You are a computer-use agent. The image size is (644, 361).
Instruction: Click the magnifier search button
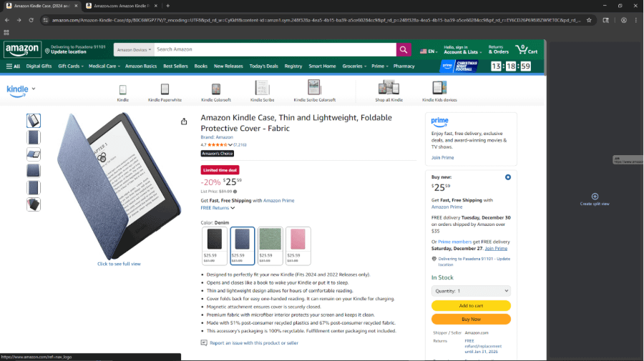(x=404, y=49)
